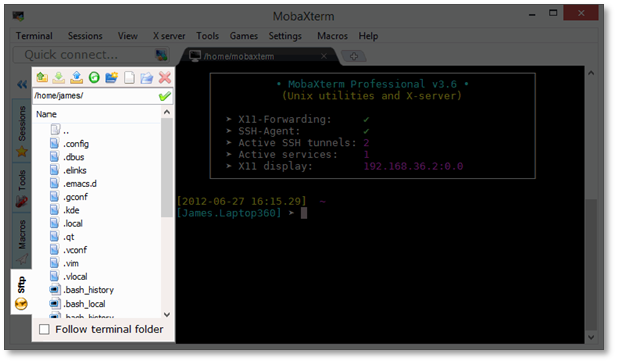This screenshot has width=617, height=363.
Task: Click the terminal tab's monitor icon
Action: [x=195, y=56]
